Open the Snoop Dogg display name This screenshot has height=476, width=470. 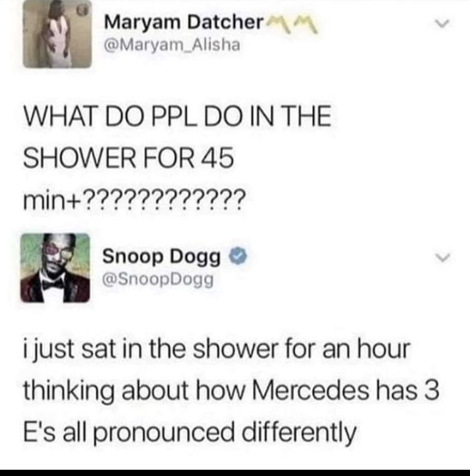point(162,257)
